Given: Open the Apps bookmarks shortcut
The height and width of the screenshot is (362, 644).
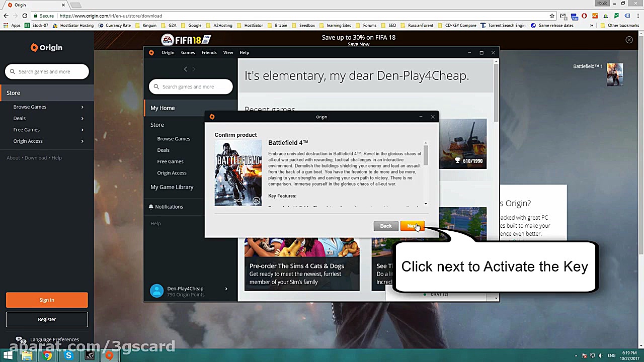Looking at the screenshot, I should point(12,26).
